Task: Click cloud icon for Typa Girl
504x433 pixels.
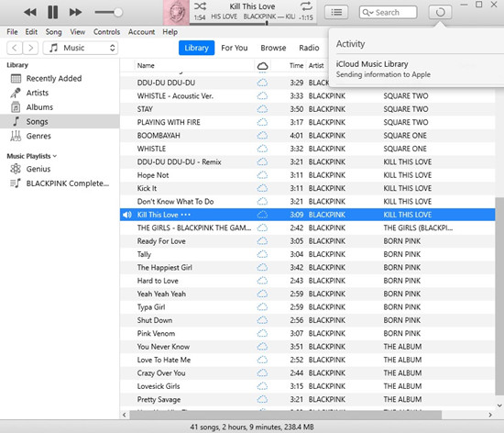Action: pyautogui.click(x=262, y=307)
